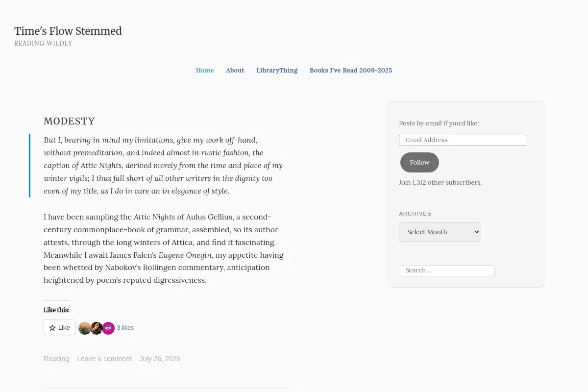
Task: Open the Reading category link
Action: (56, 359)
